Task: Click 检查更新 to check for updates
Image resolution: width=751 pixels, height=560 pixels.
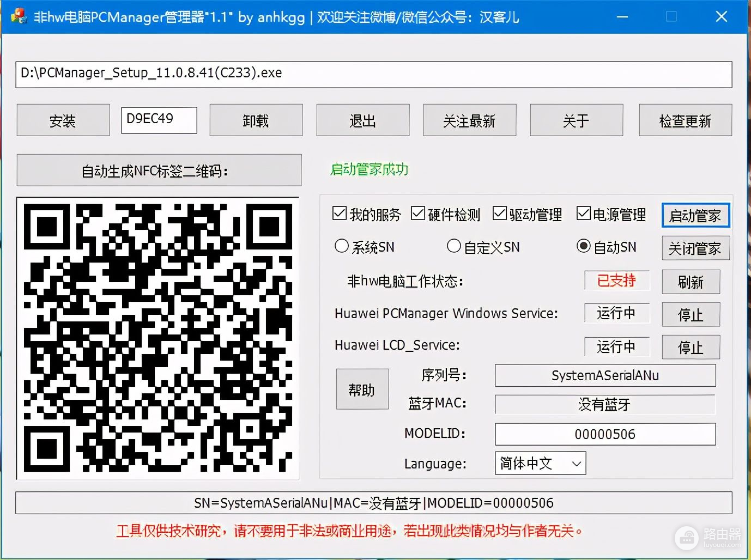Action: pyautogui.click(x=686, y=120)
